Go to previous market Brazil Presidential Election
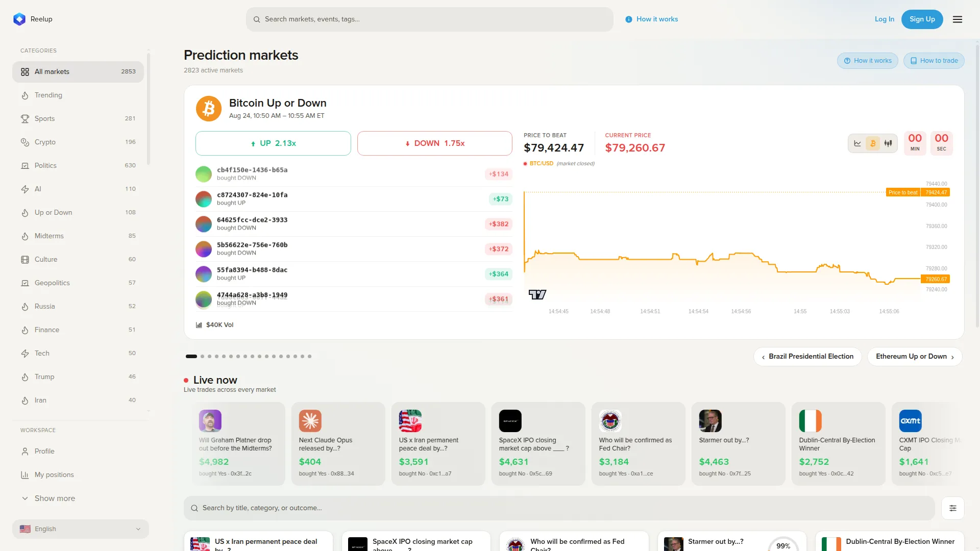Viewport: 980px width, 551px height. [807, 357]
